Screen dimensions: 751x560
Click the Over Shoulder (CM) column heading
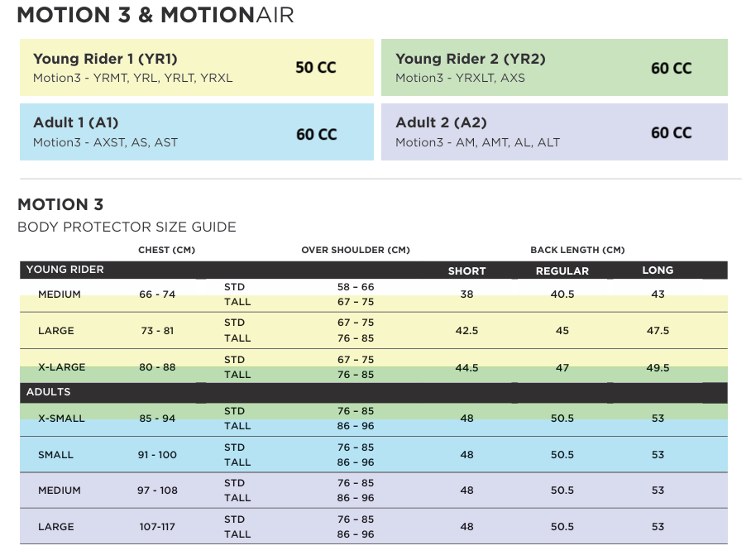click(x=356, y=250)
